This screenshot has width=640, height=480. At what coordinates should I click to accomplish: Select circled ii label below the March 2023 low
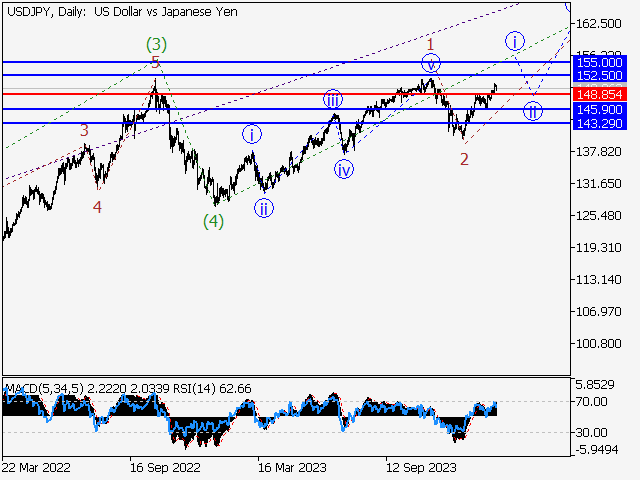(x=264, y=209)
